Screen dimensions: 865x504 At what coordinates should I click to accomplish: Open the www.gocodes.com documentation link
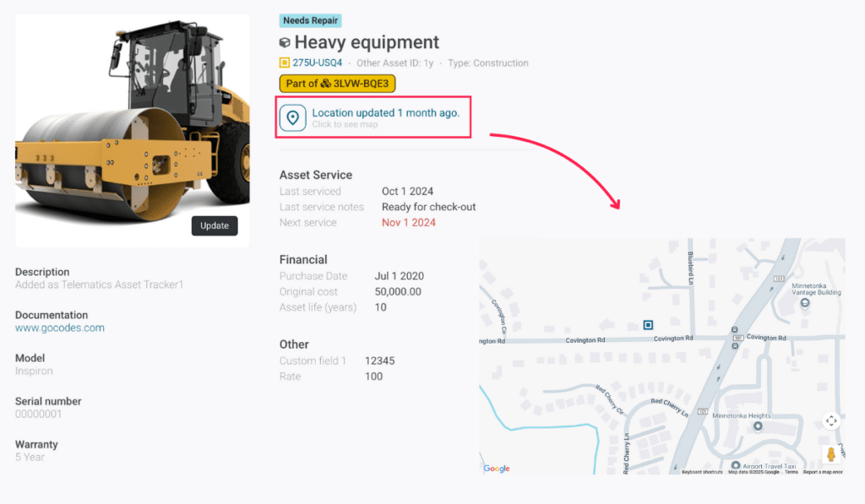(x=60, y=328)
